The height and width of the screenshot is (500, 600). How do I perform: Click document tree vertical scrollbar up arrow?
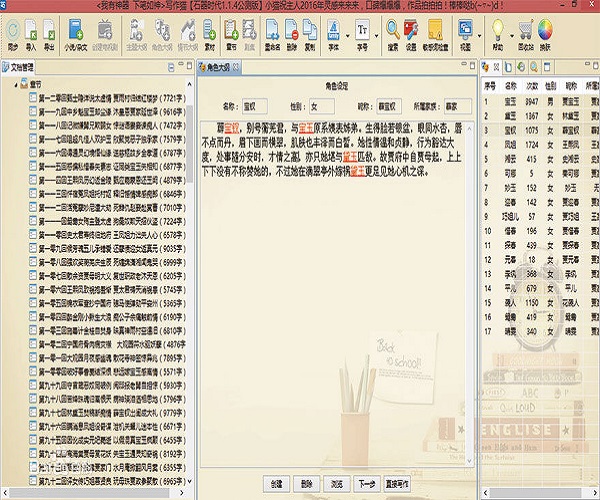(189, 84)
